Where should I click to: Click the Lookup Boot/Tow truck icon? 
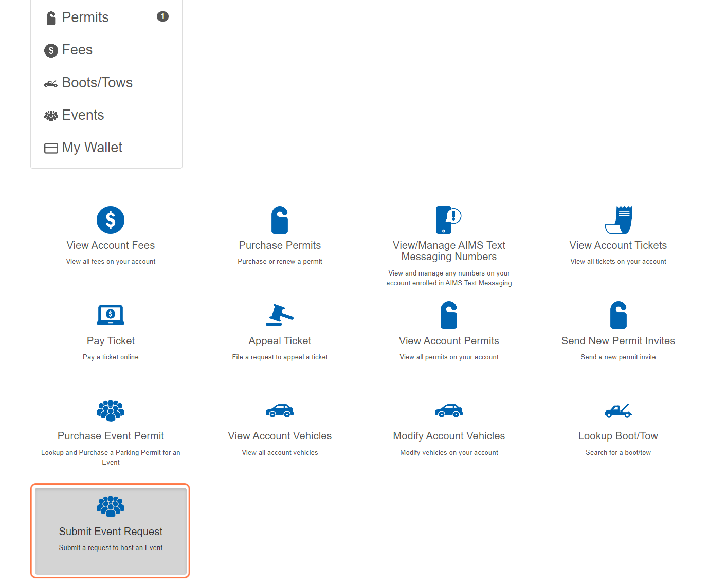pos(618,411)
